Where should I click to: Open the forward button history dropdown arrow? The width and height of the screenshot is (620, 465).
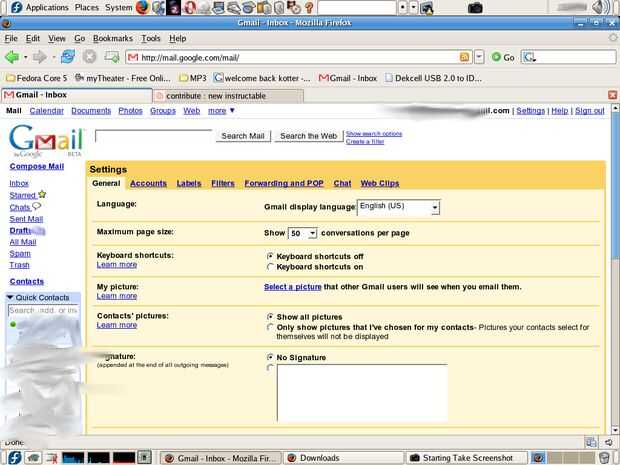pos(54,57)
